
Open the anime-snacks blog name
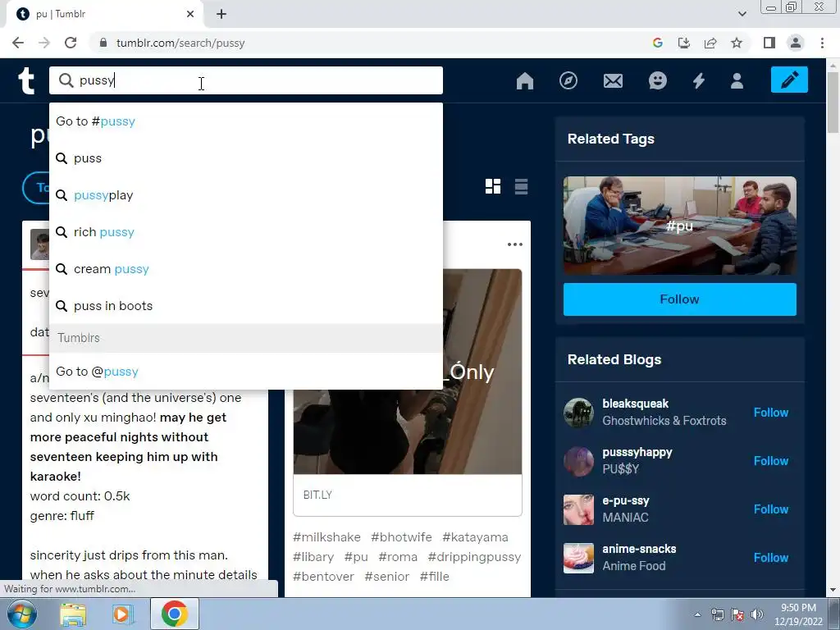(x=639, y=549)
